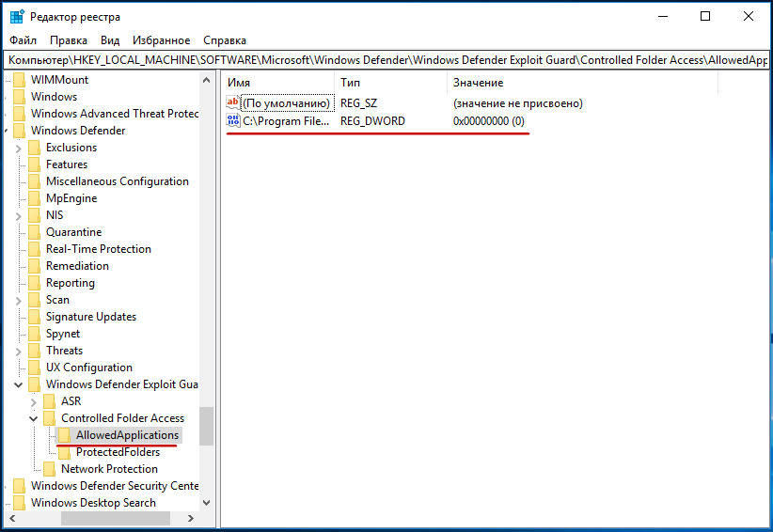
Task: Click the REG_SZ type cell
Action: pos(358,103)
